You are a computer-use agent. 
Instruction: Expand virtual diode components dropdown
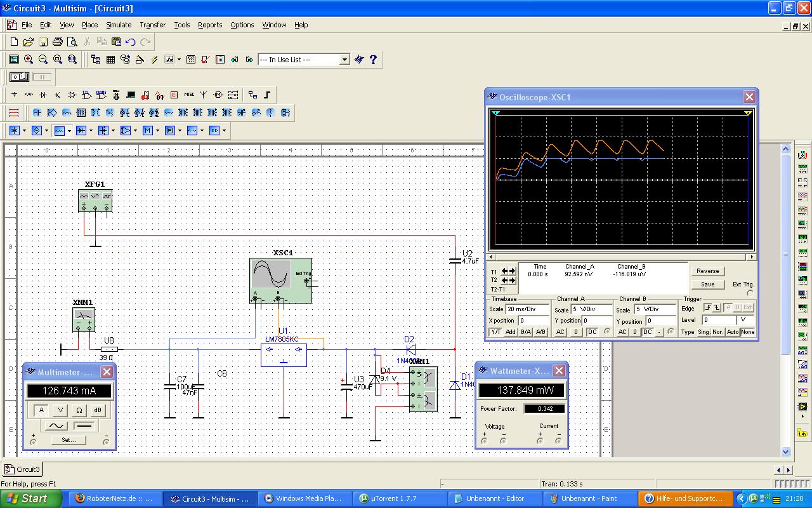[x=91, y=130]
